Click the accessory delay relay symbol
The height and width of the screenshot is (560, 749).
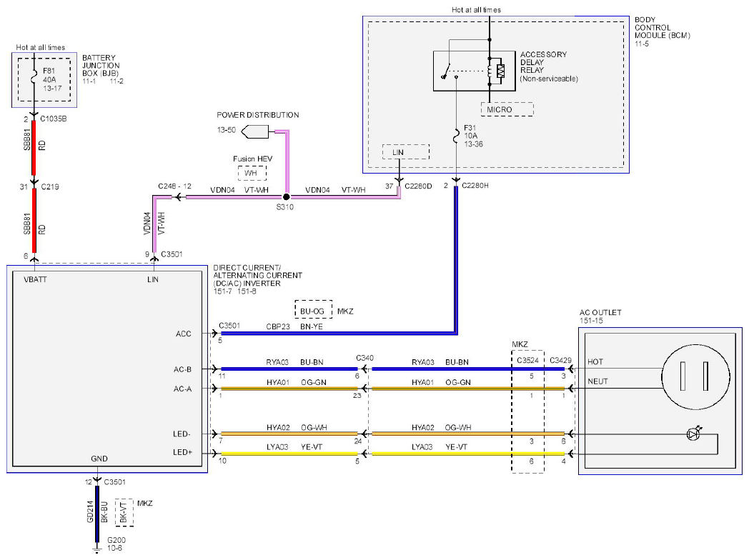[x=474, y=71]
